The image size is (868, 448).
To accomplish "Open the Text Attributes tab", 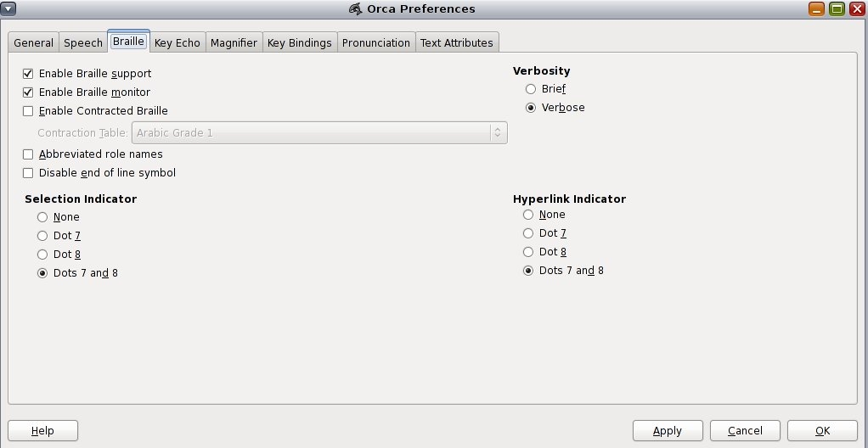I will click(457, 42).
